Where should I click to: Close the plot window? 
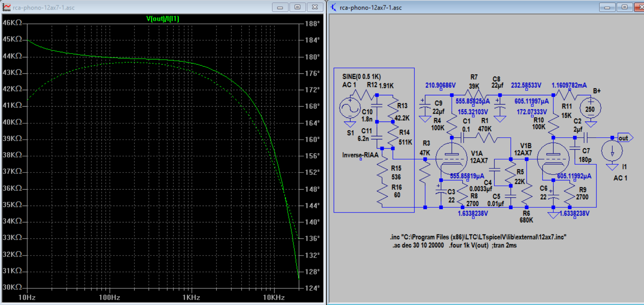coord(315,7)
